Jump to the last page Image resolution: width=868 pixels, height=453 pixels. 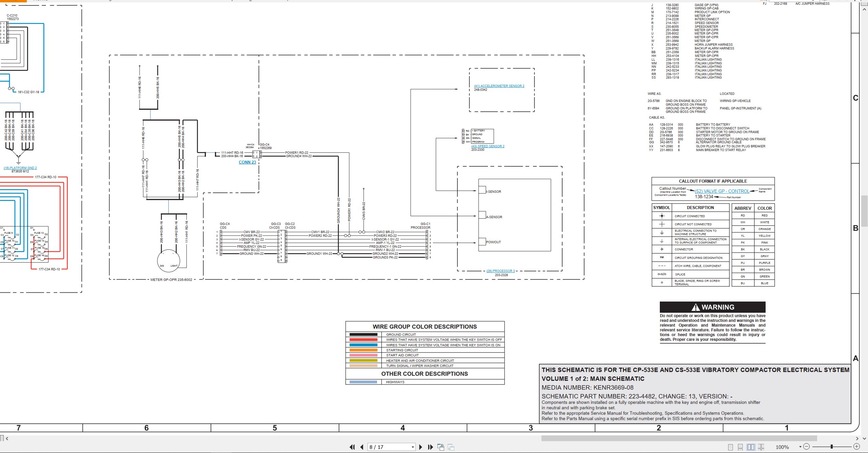[430, 447]
